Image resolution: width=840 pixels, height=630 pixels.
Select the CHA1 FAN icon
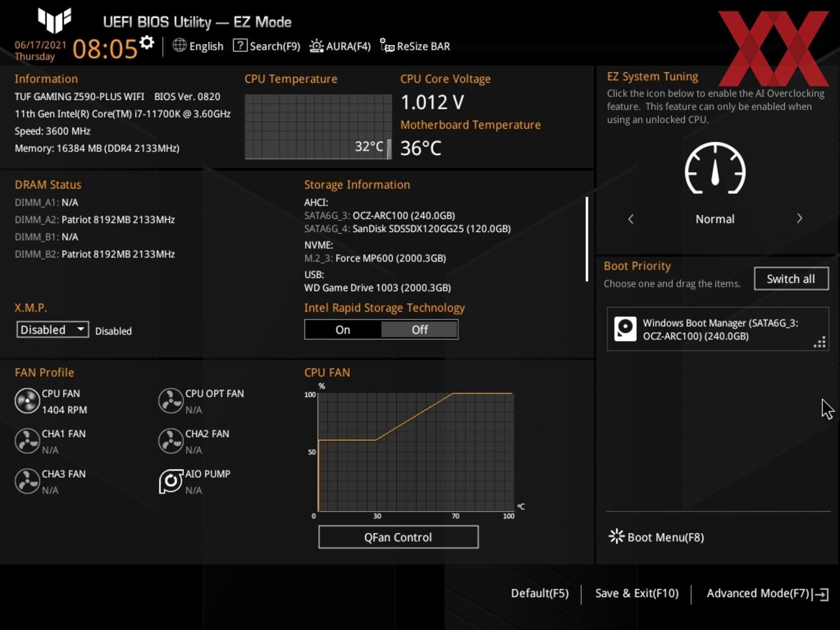tap(27, 441)
